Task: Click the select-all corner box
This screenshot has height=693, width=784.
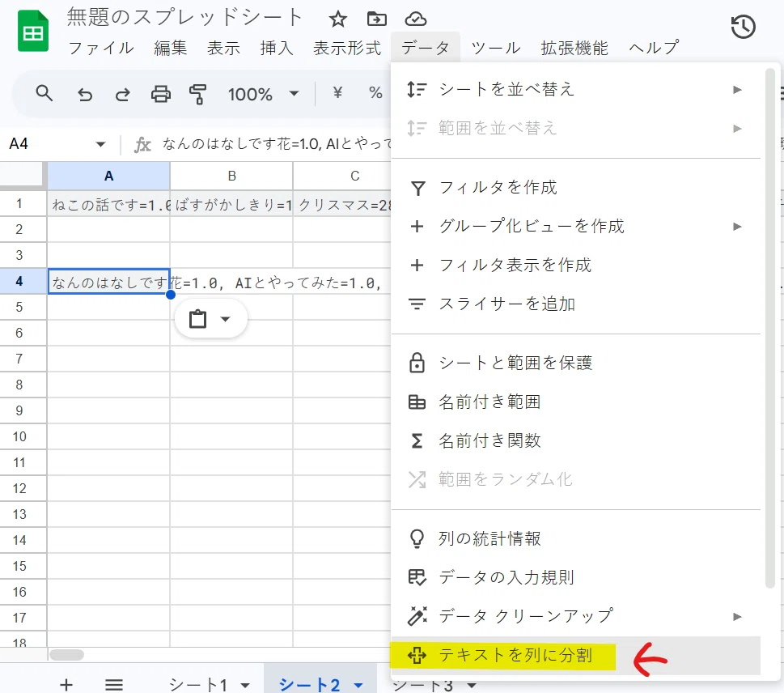Action: click(23, 176)
